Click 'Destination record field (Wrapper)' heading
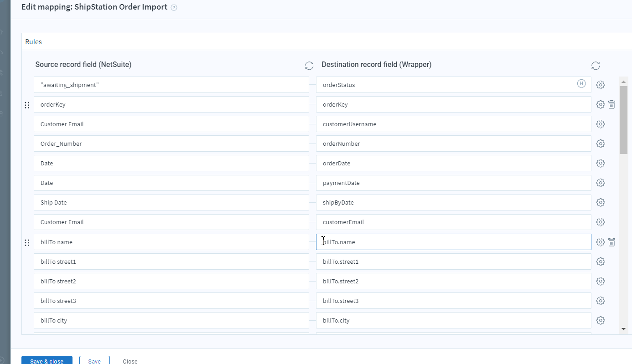Viewport: 632px width, 364px height. point(377,65)
